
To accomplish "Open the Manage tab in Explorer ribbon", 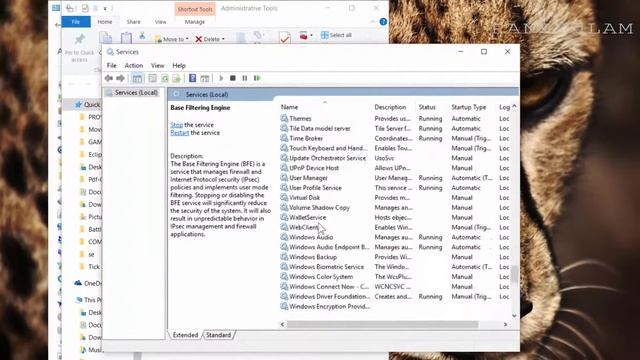I will tap(195, 22).
